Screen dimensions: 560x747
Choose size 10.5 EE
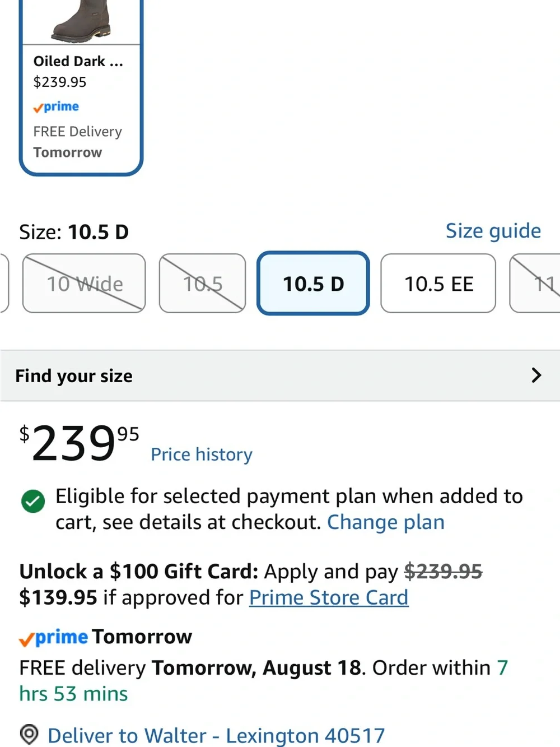(438, 284)
